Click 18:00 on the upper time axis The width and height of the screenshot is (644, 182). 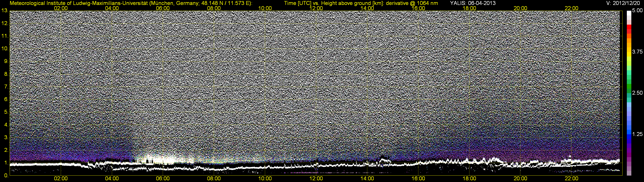tap(469, 8)
